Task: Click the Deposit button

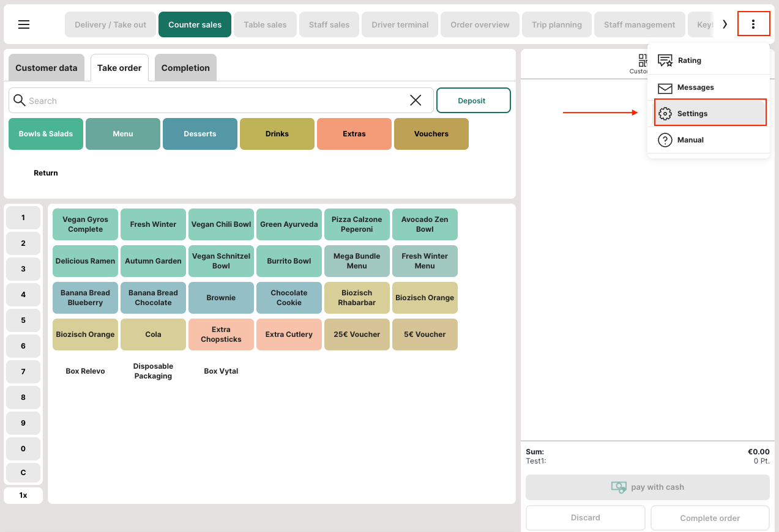Action: (473, 100)
